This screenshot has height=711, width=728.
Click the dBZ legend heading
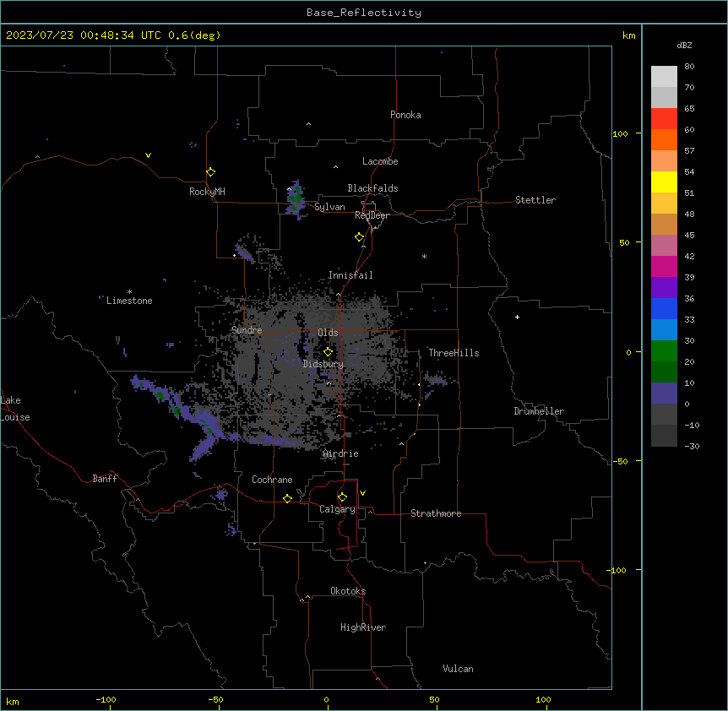pos(684,46)
